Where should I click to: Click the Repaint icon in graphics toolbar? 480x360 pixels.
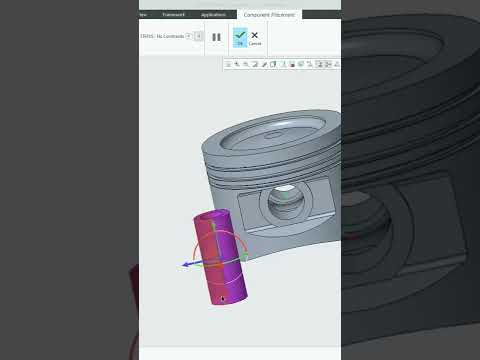click(255, 64)
